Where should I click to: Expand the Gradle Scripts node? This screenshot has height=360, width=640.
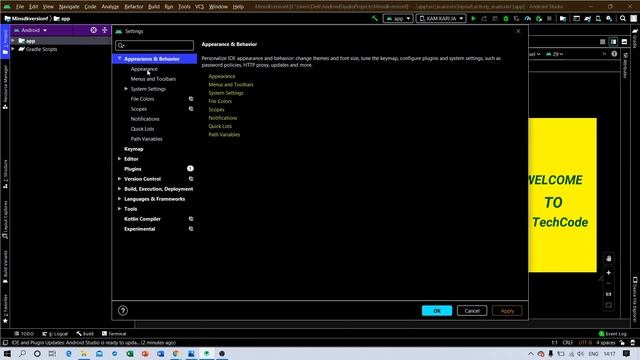14,49
